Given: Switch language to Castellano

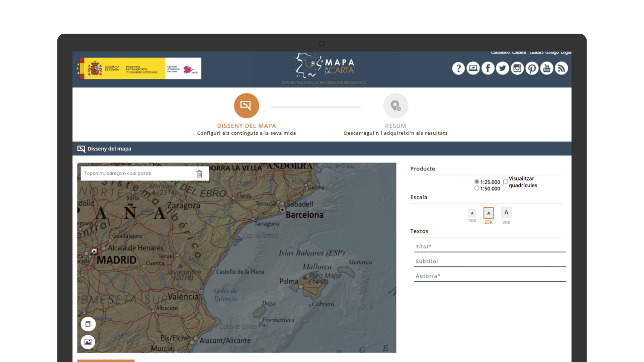Looking at the screenshot, I should point(500,52).
